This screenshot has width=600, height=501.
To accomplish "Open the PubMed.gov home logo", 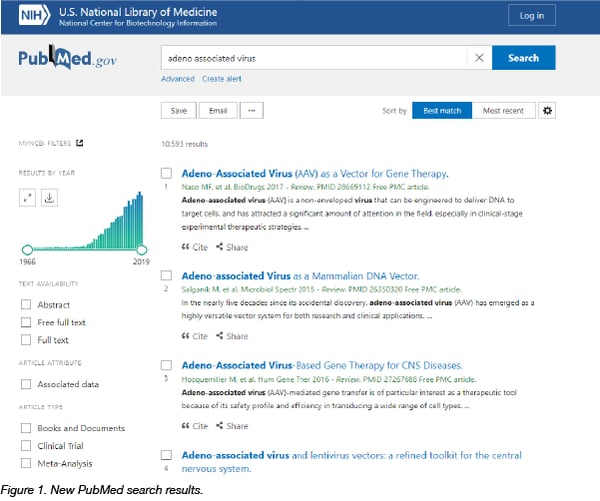I will (67, 58).
